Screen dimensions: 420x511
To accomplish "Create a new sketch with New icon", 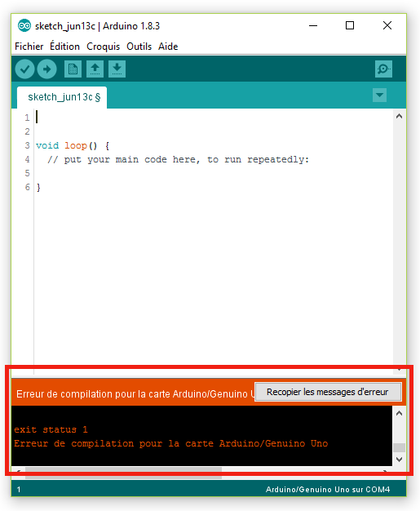I will 73,69.
